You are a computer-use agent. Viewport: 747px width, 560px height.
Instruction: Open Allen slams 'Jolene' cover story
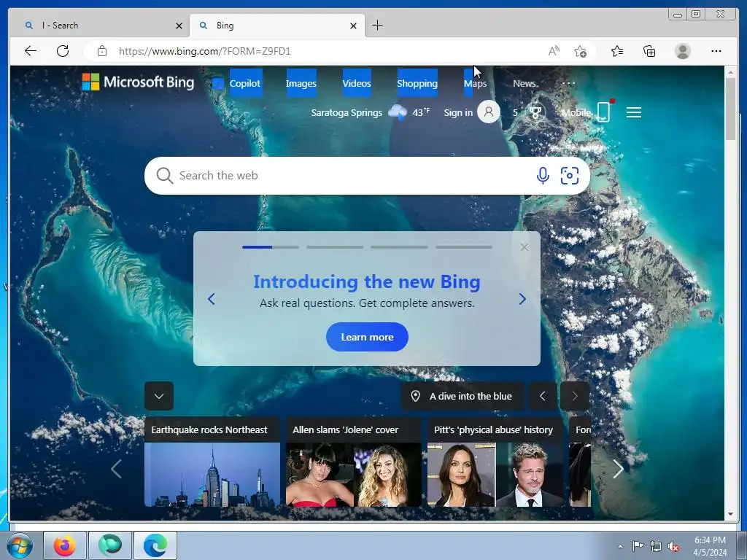(354, 462)
